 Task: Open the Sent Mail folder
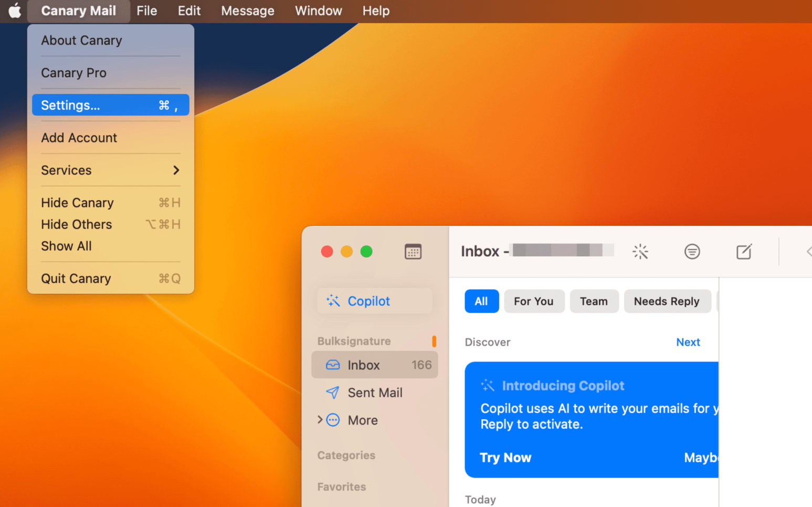pos(375,392)
